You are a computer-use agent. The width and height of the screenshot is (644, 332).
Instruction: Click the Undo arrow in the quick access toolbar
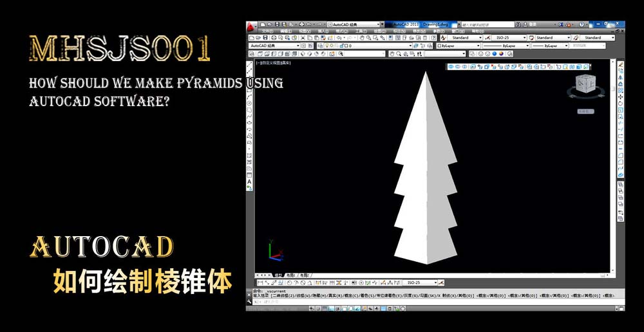point(308,24)
